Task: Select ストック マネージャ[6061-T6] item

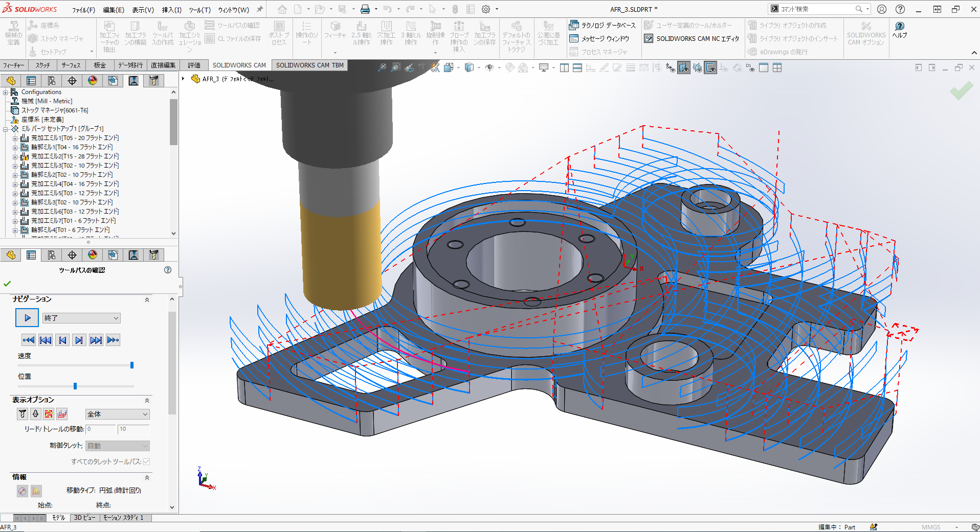Action: pyautogui.click(x=54, y=110)
